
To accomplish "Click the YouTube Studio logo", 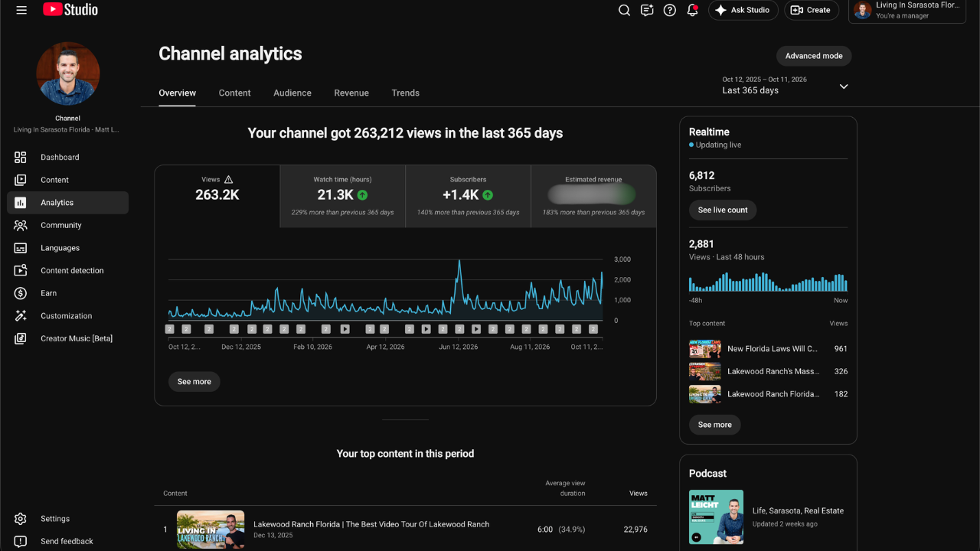I will [x=70, y=10].
